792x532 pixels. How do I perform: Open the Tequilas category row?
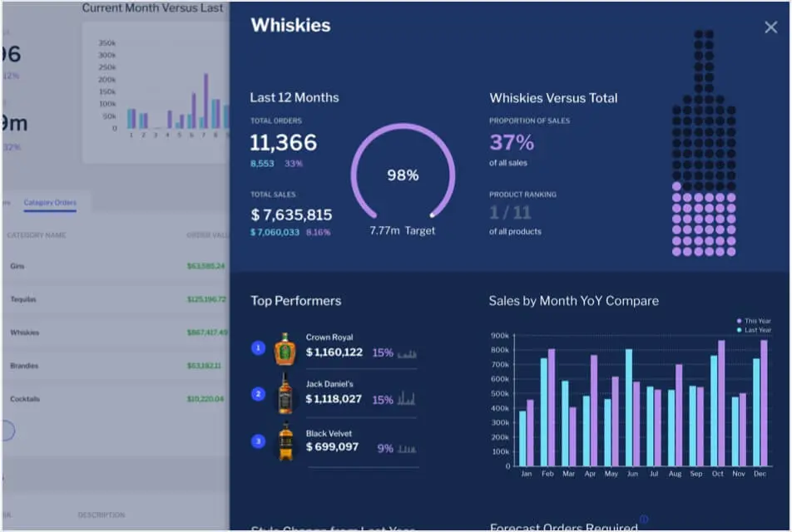23,299
